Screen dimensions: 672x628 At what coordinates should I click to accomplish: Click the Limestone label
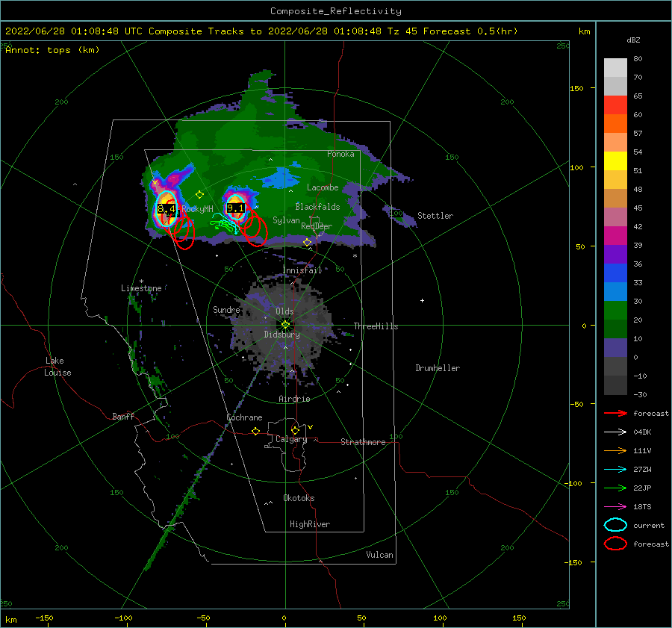[x=141, y=288]
